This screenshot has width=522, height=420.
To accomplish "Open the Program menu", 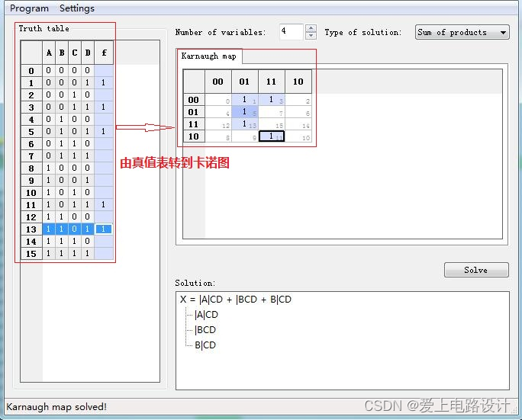I will click(29, 8).
